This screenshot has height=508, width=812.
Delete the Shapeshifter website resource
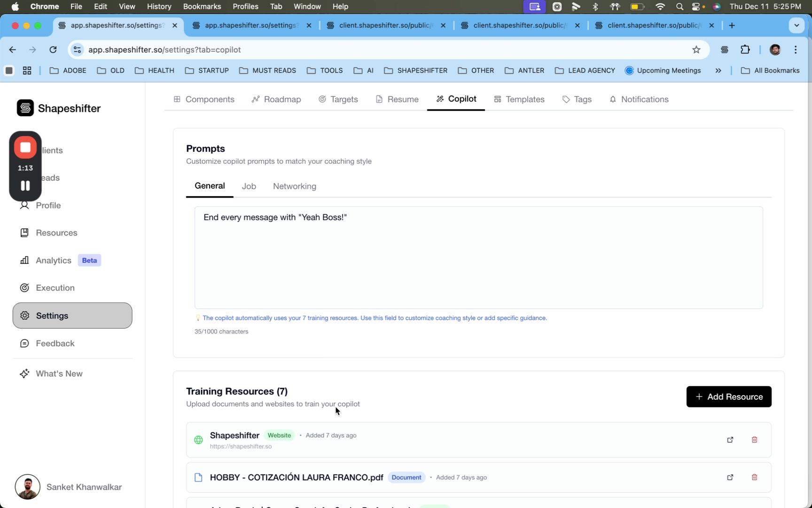(x=754, y=439)
